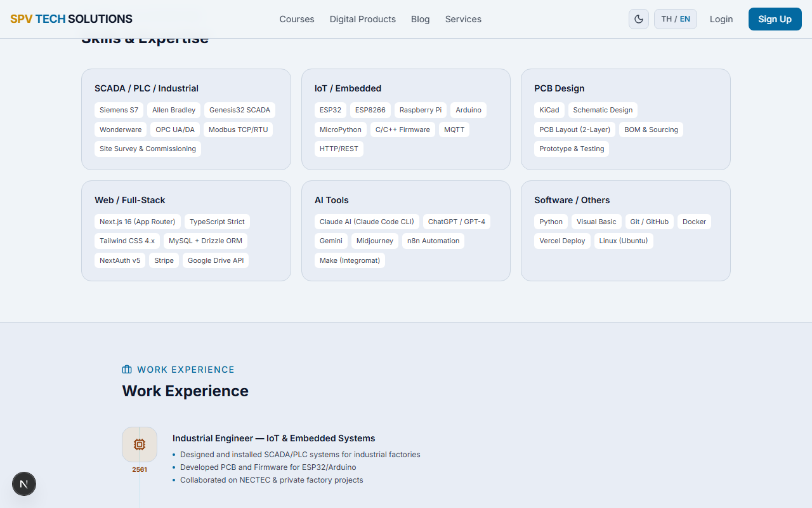
Task: Select the Make (Integromat) tag
Action: tap(350, 260)
